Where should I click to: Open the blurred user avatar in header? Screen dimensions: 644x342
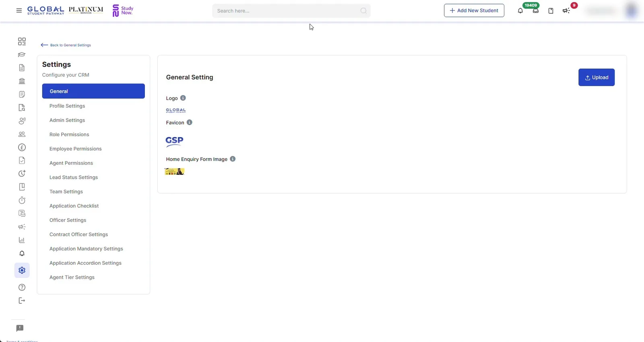click(631, 11)
